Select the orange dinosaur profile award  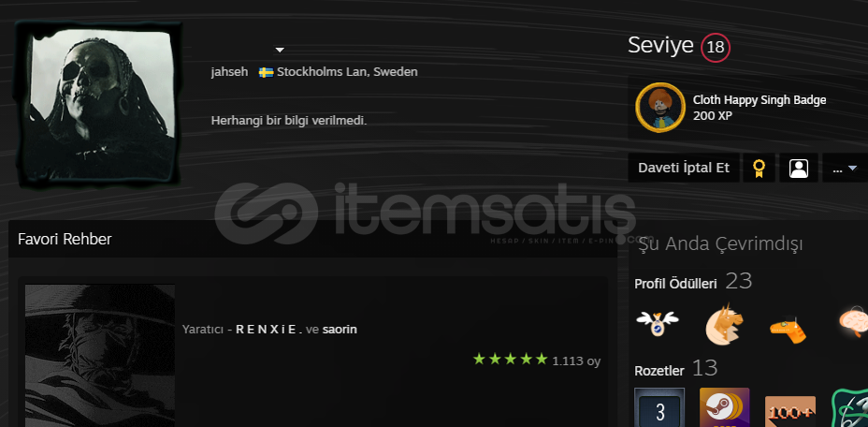(788, 331)
